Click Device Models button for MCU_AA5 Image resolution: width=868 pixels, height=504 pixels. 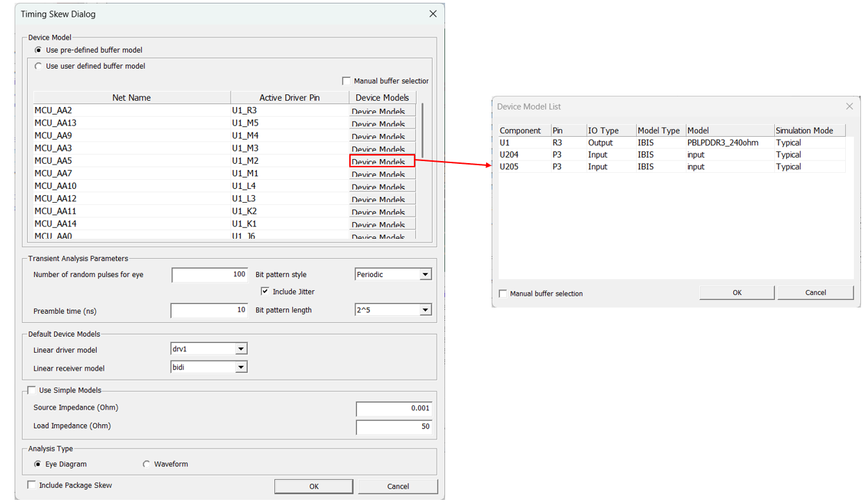click(381, 161)
